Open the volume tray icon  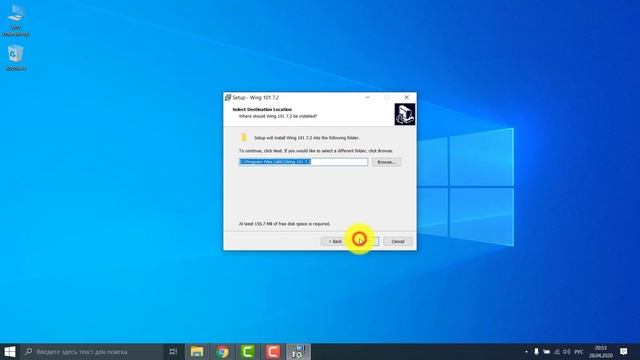(x=567, y=351)
